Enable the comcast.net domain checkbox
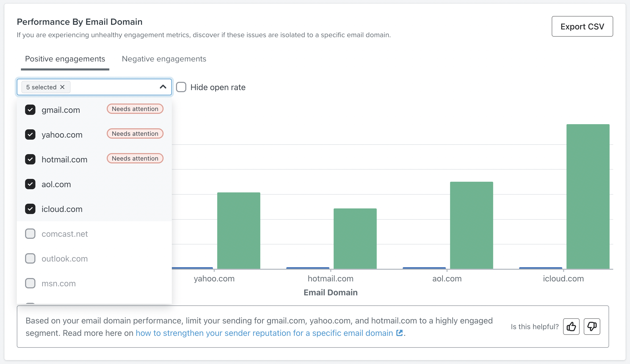630x364 pixels. click(x=30, y=234)
